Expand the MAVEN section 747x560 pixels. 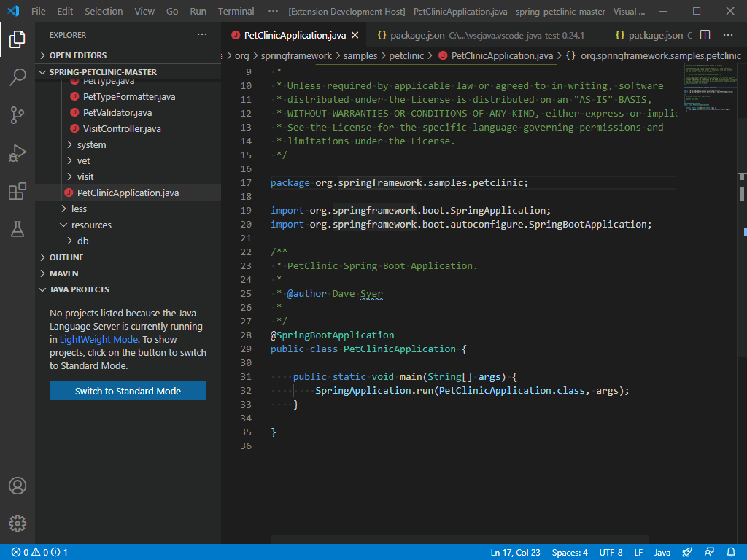63,273
